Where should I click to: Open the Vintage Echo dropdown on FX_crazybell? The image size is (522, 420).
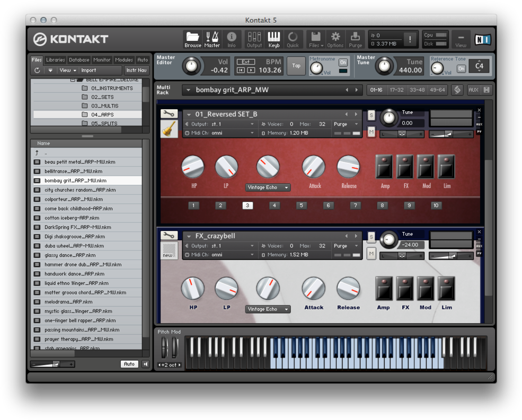[268, 309]
